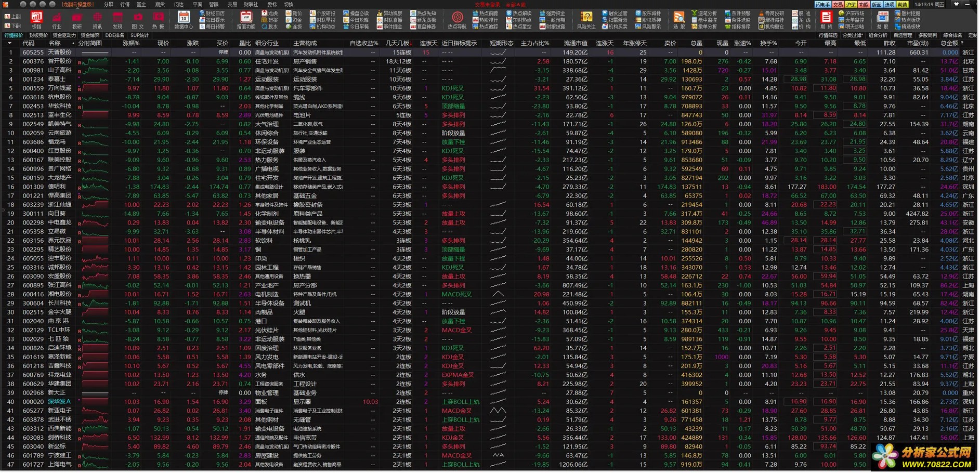Open the 港股 Hong Kong stocks icon
The image size is (980, 473).
[882, 20]
